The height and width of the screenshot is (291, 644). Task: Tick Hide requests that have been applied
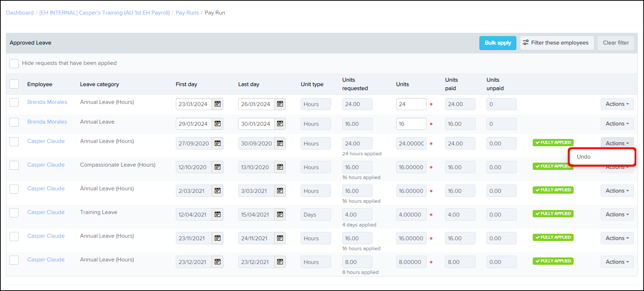(x=14, y=63)
